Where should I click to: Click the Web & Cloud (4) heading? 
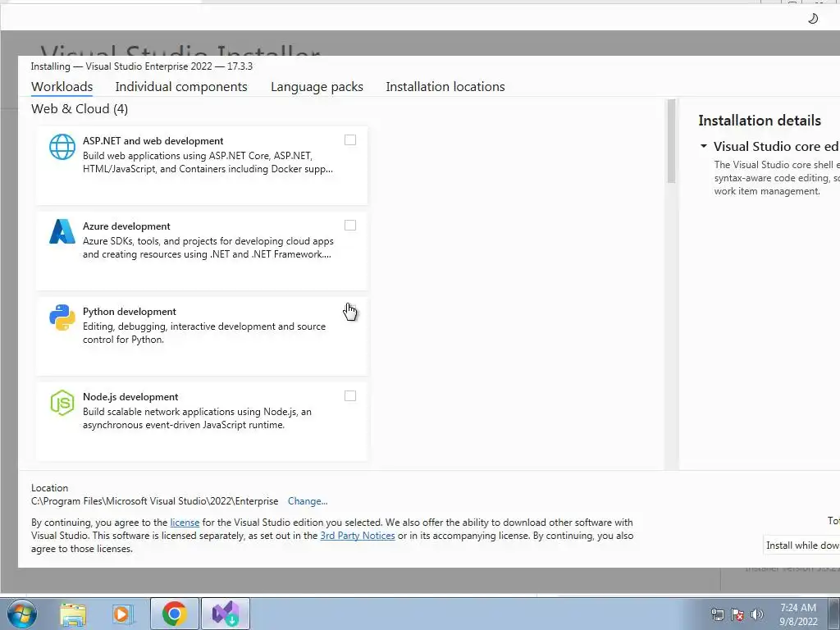point(80,109)
